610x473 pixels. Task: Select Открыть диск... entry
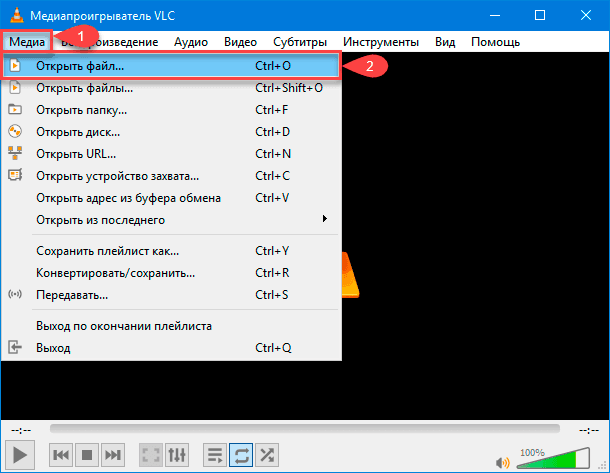(x=171, y=132)
